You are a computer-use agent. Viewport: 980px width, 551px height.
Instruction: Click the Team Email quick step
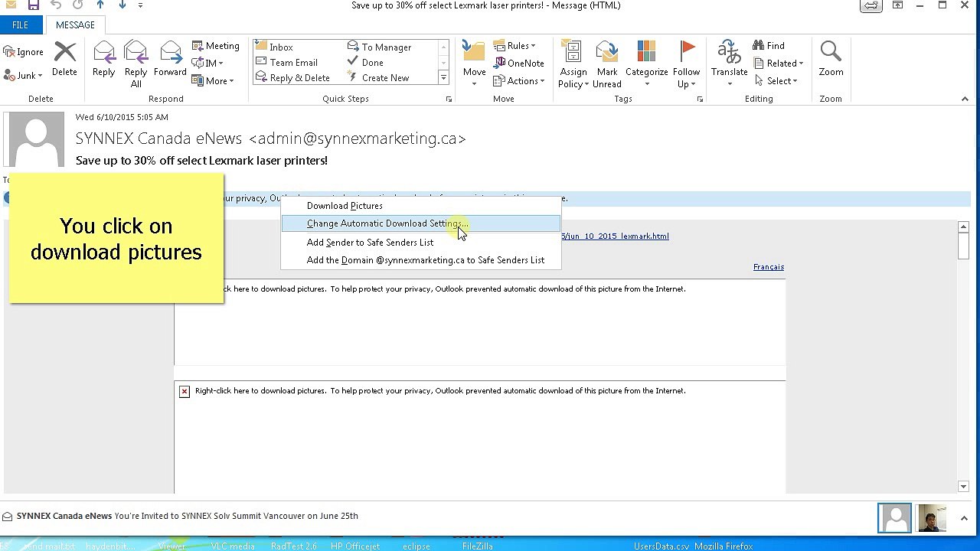(286, 63)
